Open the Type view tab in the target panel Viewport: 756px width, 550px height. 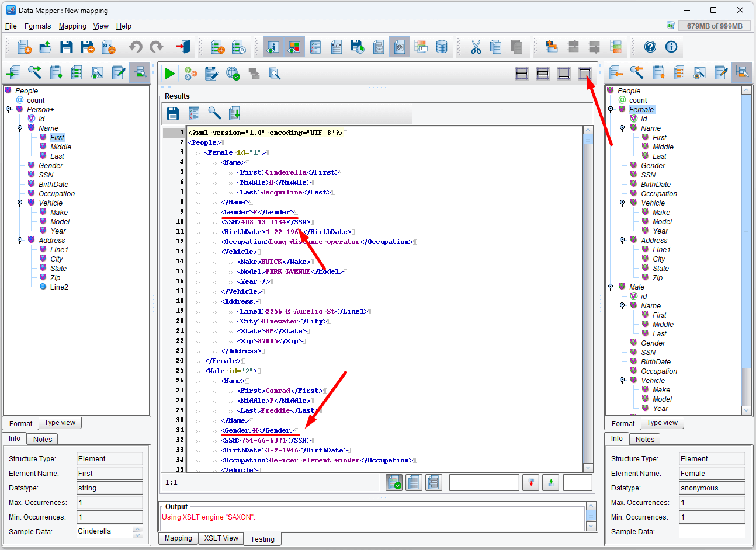point(662,423)
